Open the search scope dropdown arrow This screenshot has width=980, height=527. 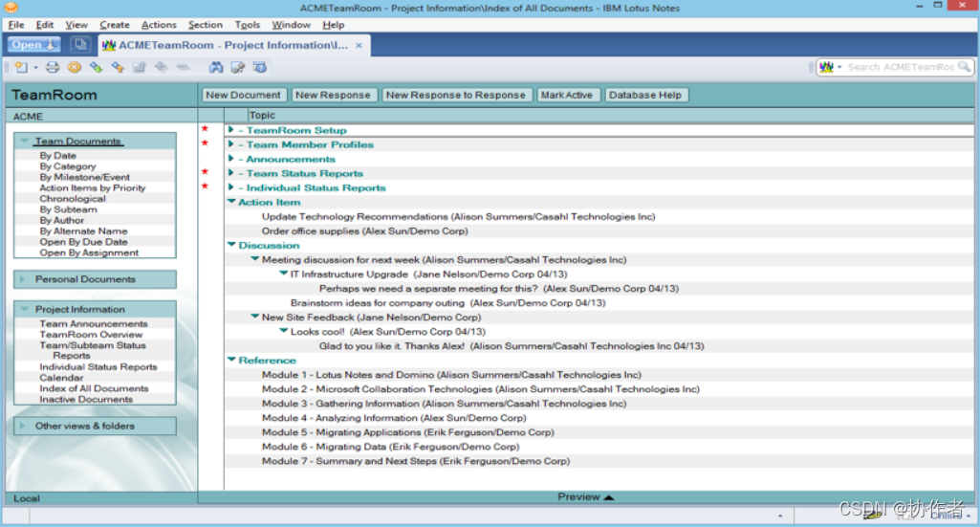tap(839, 67)
